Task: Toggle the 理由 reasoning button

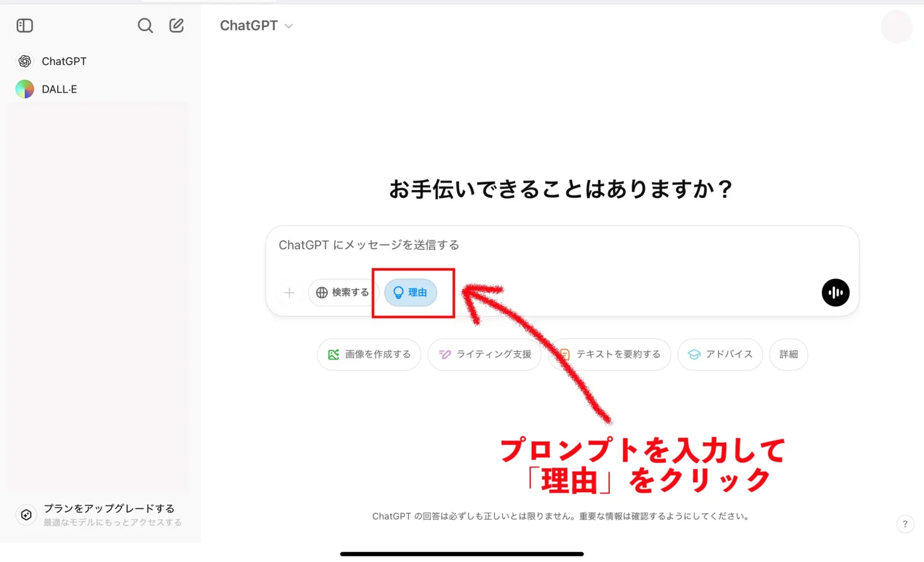Action: [411, 292]
